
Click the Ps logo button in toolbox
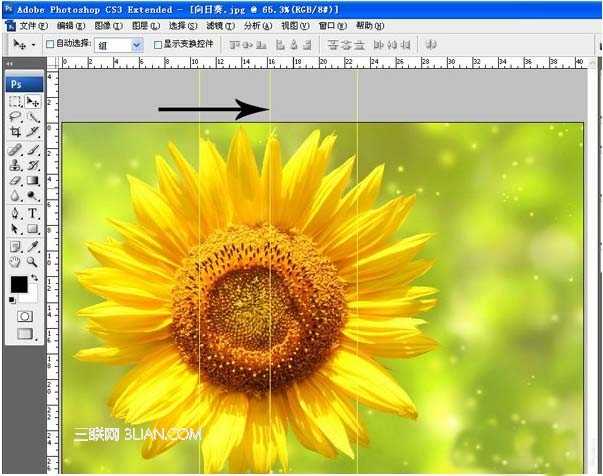(x=25, y=84)
